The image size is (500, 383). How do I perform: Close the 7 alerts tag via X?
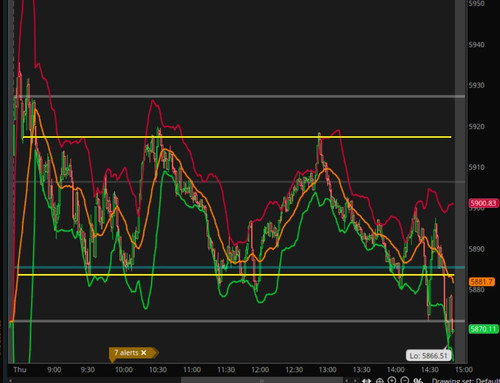[144, 353]
